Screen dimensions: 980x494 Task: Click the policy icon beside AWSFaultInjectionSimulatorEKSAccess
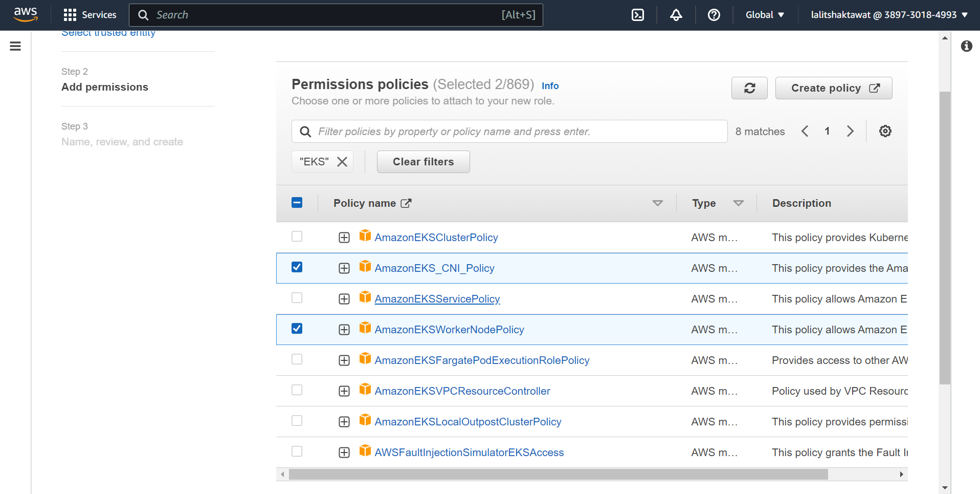[365, 450]
